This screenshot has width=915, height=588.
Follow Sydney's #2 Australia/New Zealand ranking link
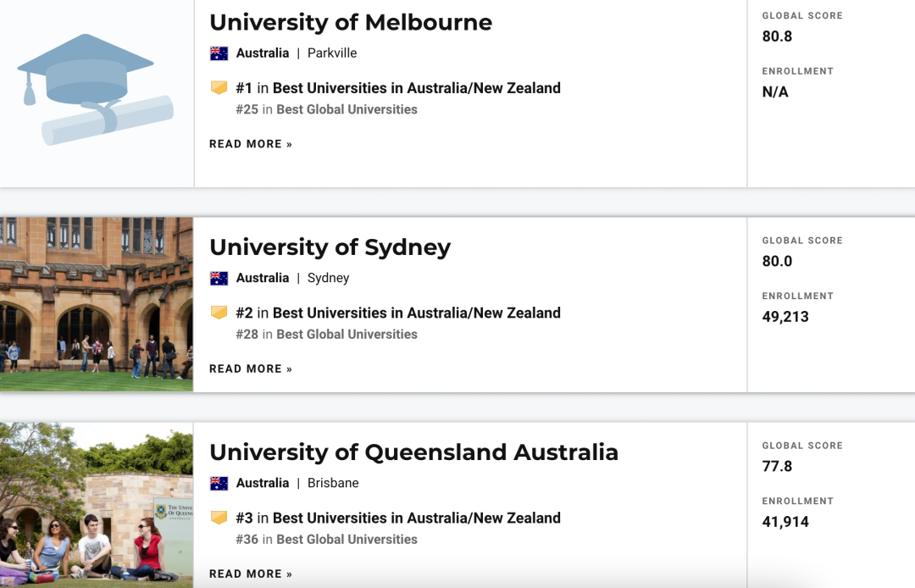(x=398, y=313)
